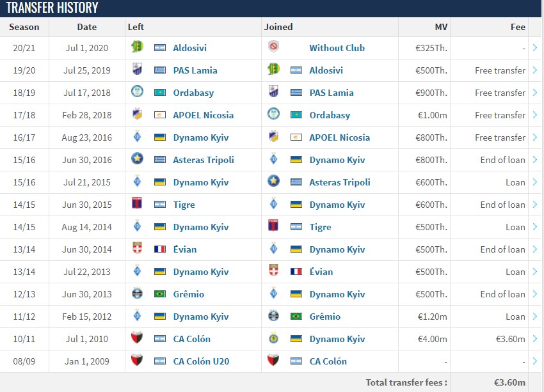
Task: Open the PAS Lamia link in the 19/20 row
Action: [x=195, y=70]
